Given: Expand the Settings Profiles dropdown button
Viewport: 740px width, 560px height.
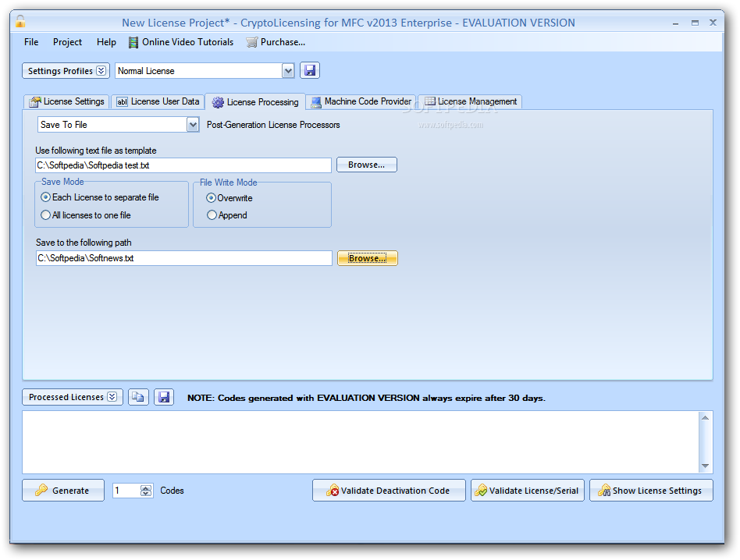Looking at the screenshot, I should pos(66,71).
